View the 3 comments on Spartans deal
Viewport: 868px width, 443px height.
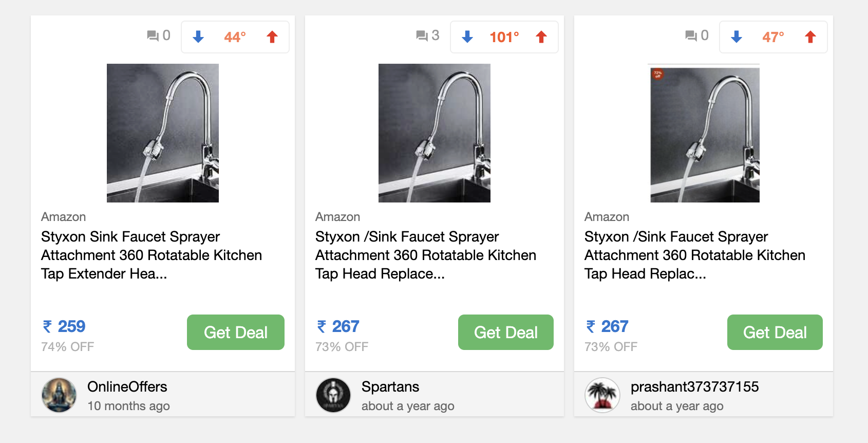pos(428,35)
